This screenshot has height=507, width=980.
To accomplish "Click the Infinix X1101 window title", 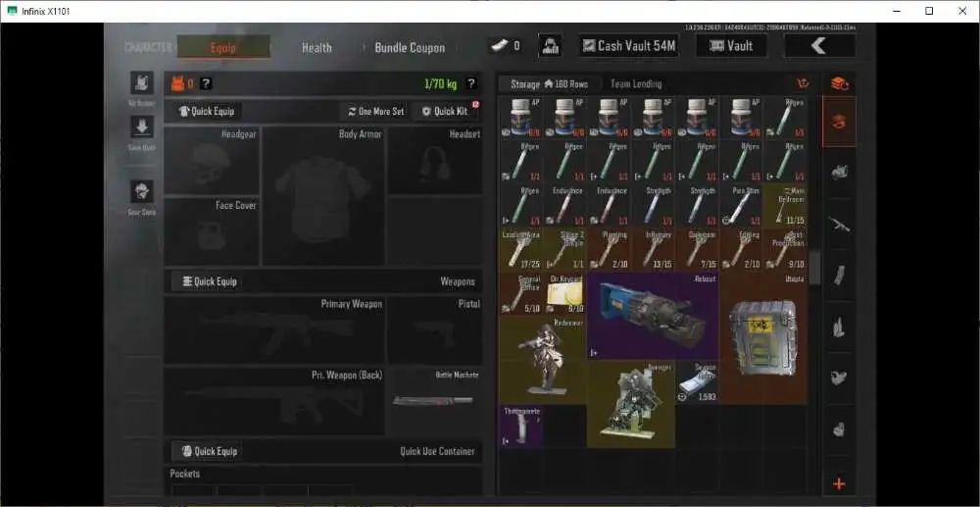I will click(46, 11).
